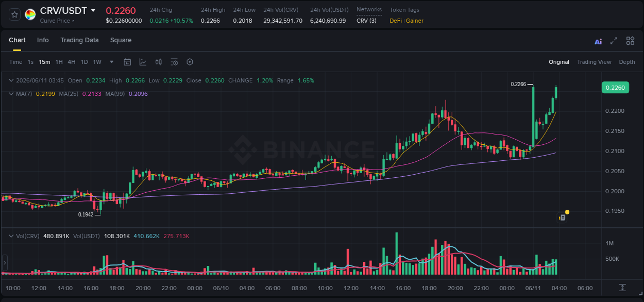Click the DeFi token tag

[x=396, y=21]
